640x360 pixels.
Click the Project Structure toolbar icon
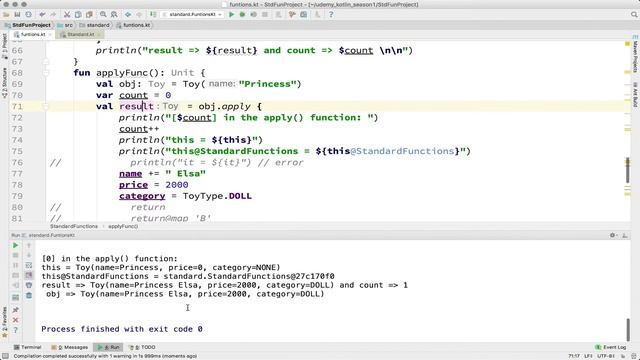304,15
